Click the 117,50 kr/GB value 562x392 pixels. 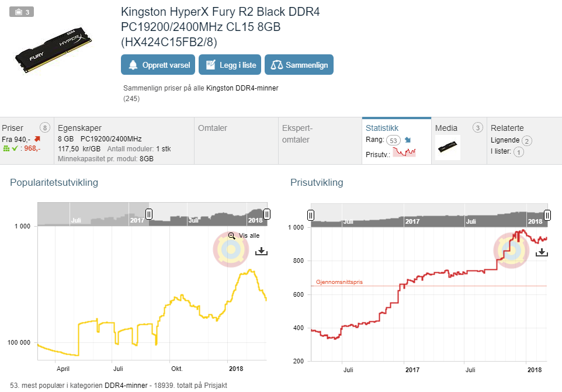pyautogui.click(x=79, y=149)
